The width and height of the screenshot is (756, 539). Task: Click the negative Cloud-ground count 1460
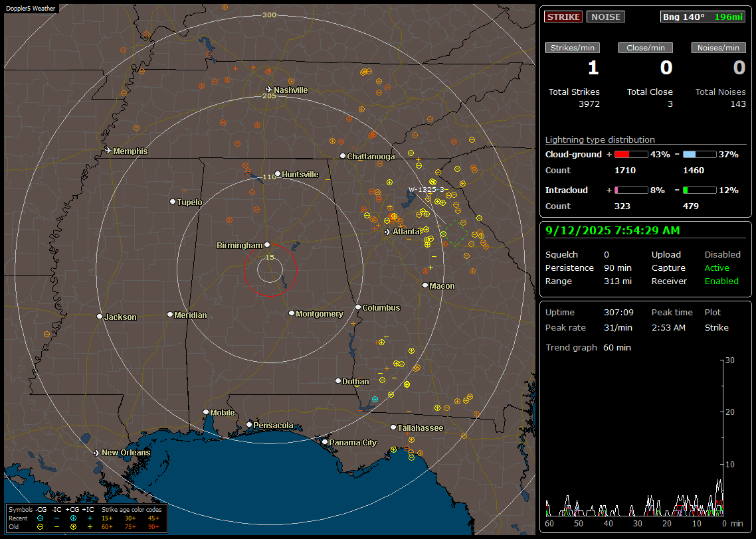[x=694, y=171]
